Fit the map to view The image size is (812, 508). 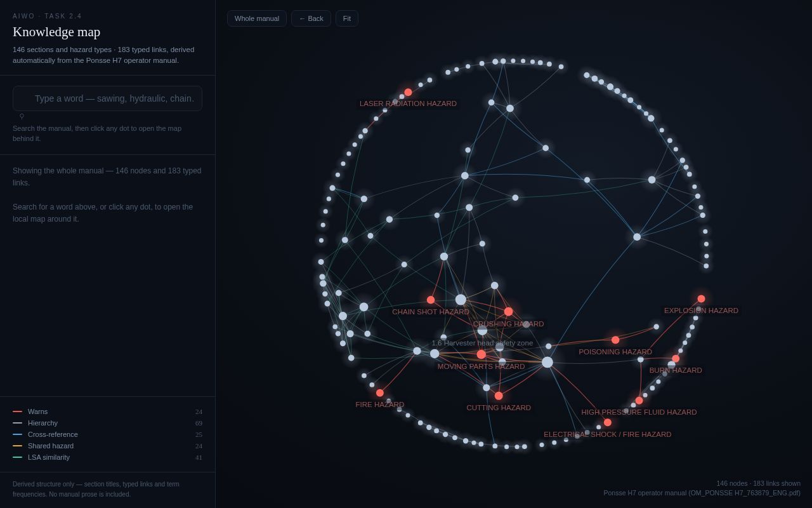[x=347, y=18]
